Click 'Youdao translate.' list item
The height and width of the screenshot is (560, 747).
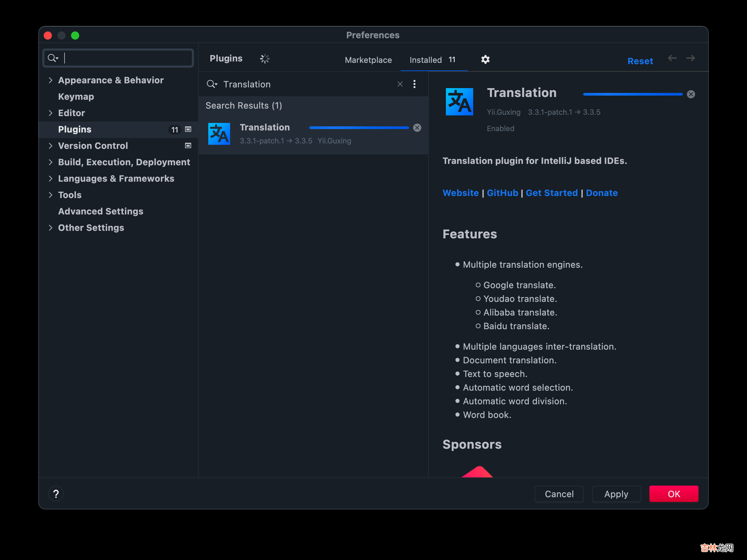click(x=520, y=299)
